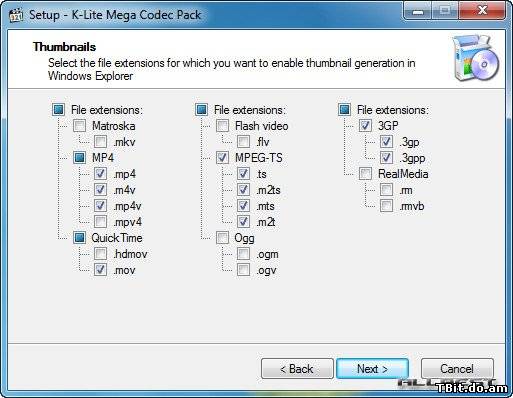Enable the .hdmov extension

coord(100,254)
